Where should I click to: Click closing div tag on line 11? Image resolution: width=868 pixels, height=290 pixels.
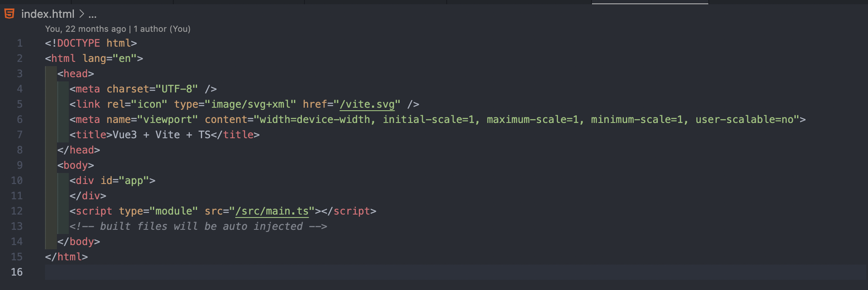(88, 196)
